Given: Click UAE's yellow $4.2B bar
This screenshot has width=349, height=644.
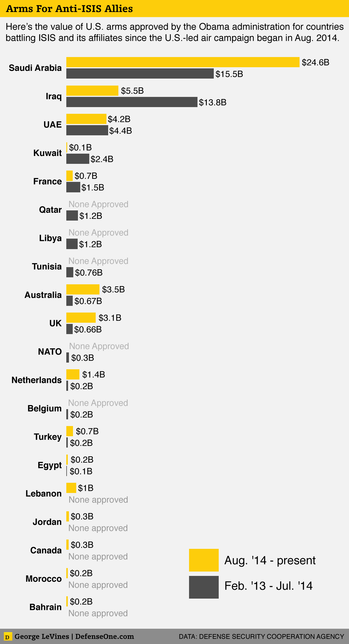Looking at the screenshot, I should click(86, 119).
